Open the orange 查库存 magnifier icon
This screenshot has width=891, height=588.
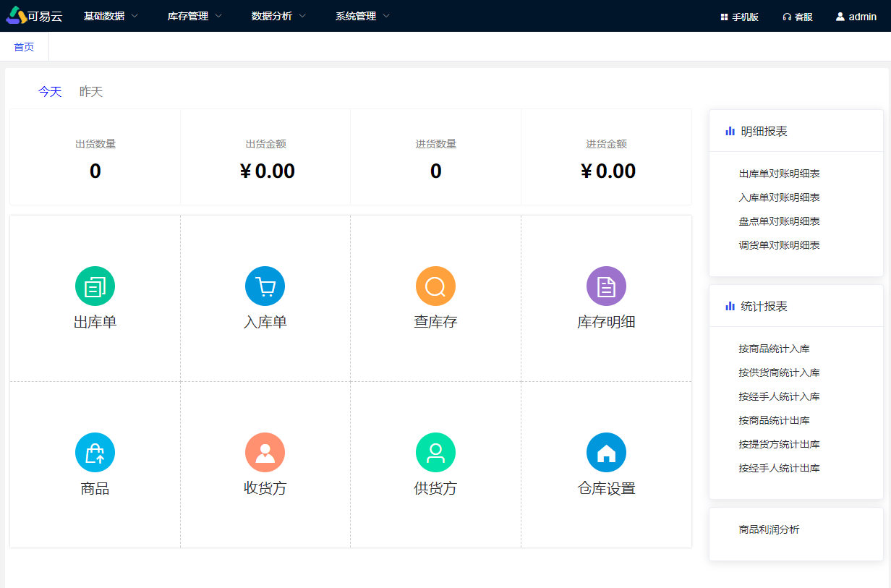click(x=435, y=286)
